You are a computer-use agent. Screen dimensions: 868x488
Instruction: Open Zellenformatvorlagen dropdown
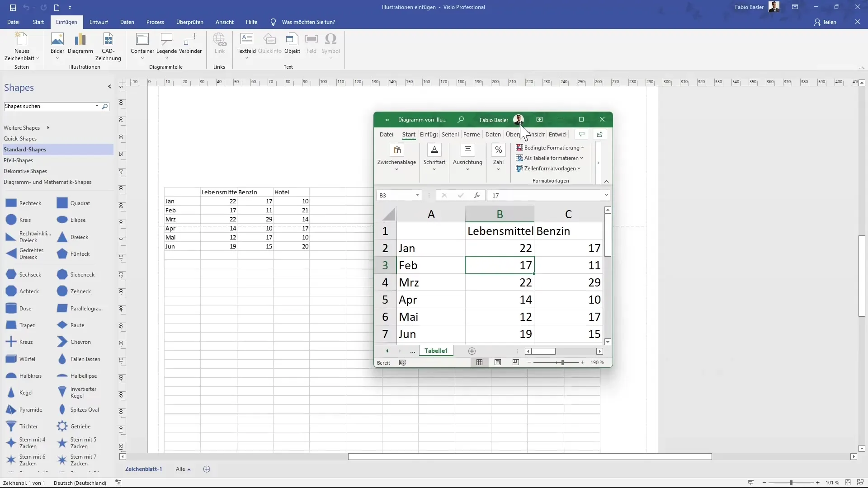click(548, 169)
